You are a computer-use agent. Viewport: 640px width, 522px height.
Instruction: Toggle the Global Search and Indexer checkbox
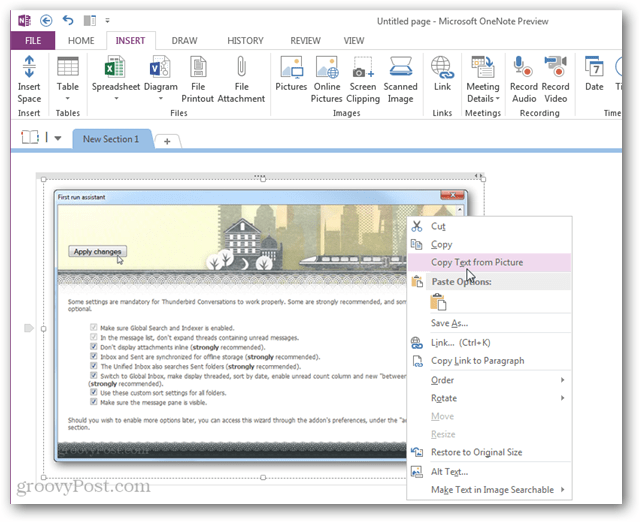(x=93, y=327)
